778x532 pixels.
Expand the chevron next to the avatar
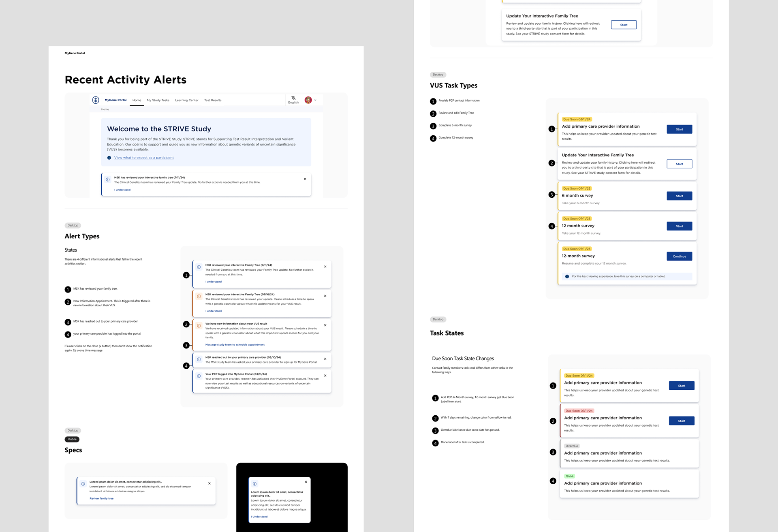[315, 100]
